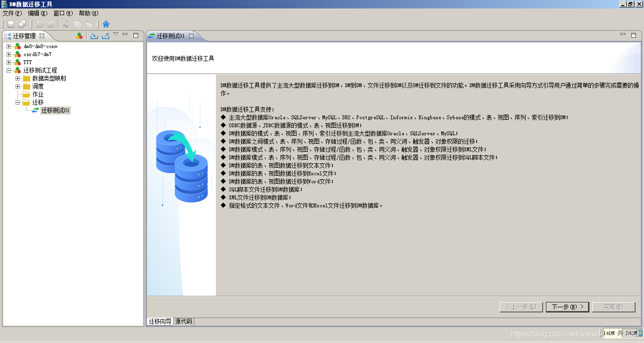Click the import project arrow icon

click(94, 36)
